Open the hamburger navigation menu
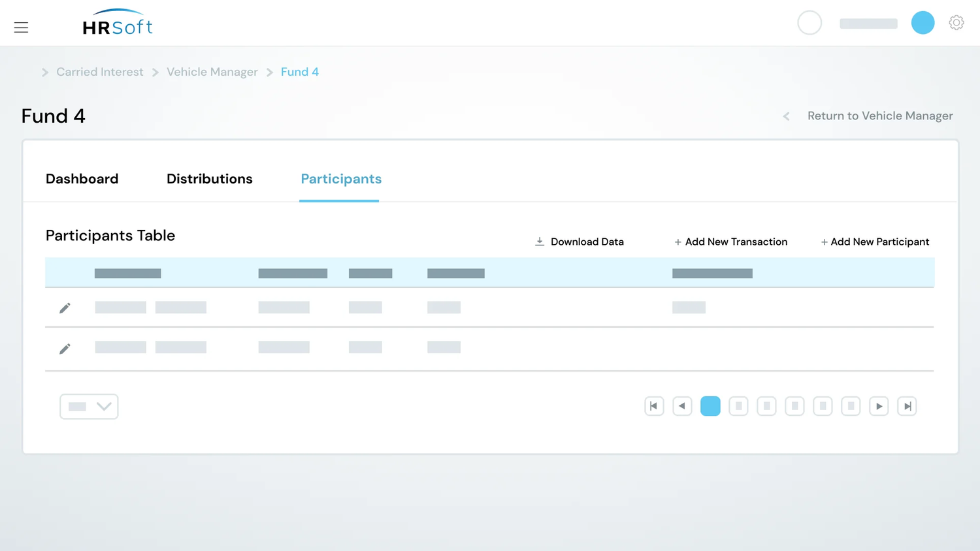 (x=21, y=27)
